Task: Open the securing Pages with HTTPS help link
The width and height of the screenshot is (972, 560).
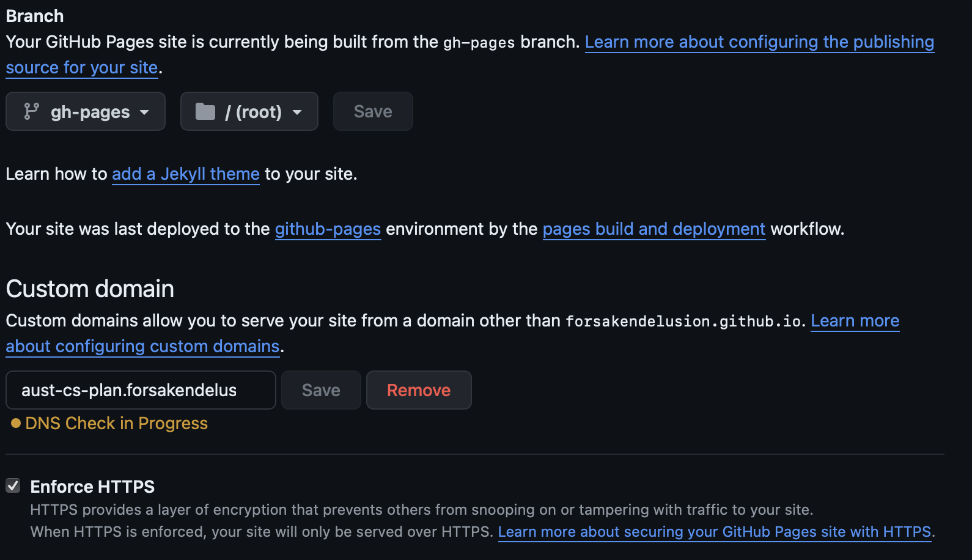Action: click(x=714, y=532)
